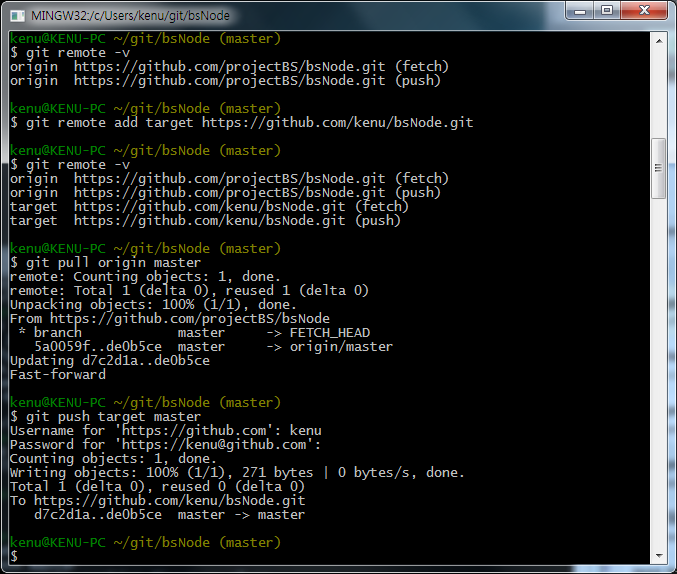
Task: Click 'From https://github.com/projectBS/bsNode' line
Action: 170,319
